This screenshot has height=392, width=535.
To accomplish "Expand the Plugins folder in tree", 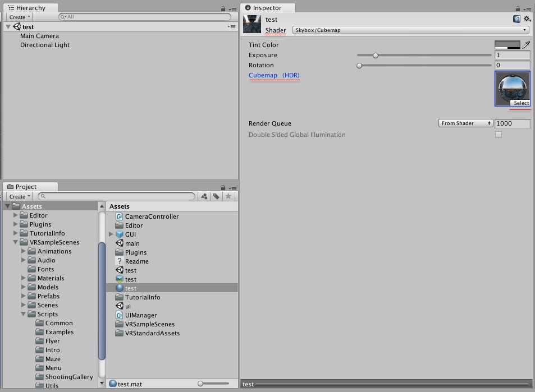I will pos(15,224).
